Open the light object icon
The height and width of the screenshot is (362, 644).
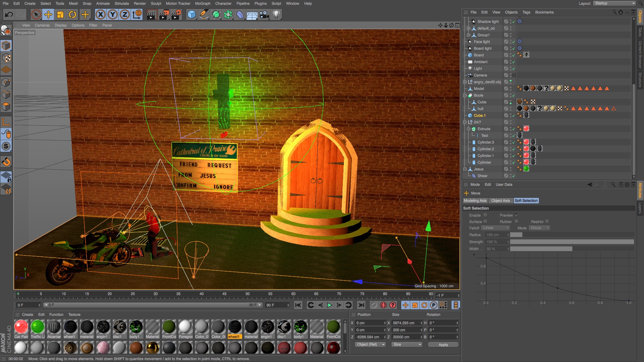tap(276, 14)
